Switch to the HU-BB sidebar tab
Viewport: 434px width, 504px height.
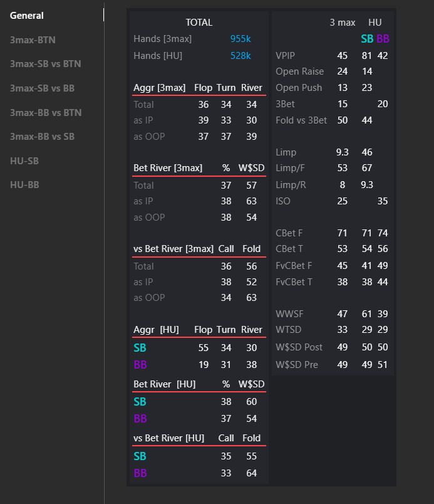pyautogui.click(x=24, y=185)
